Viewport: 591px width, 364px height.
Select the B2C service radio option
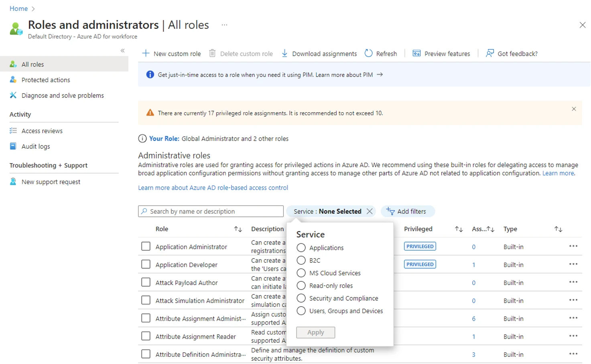point(301,260)
